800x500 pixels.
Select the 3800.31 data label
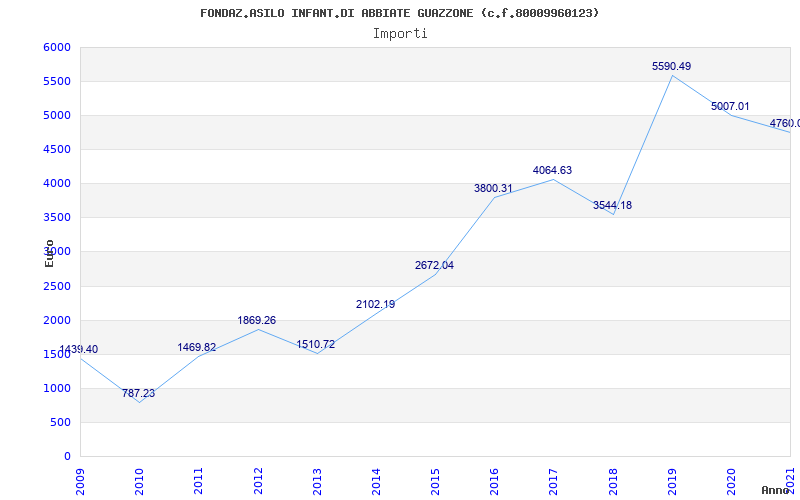[x=493, y=188]
